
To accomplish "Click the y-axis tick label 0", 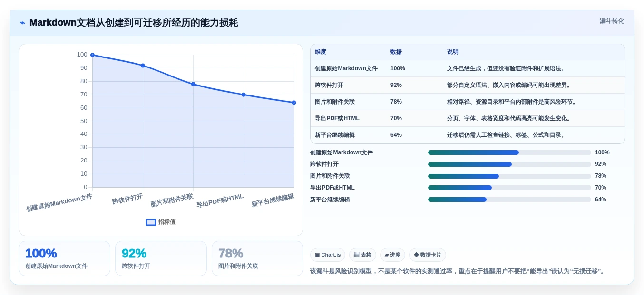I will coord(86,187).
